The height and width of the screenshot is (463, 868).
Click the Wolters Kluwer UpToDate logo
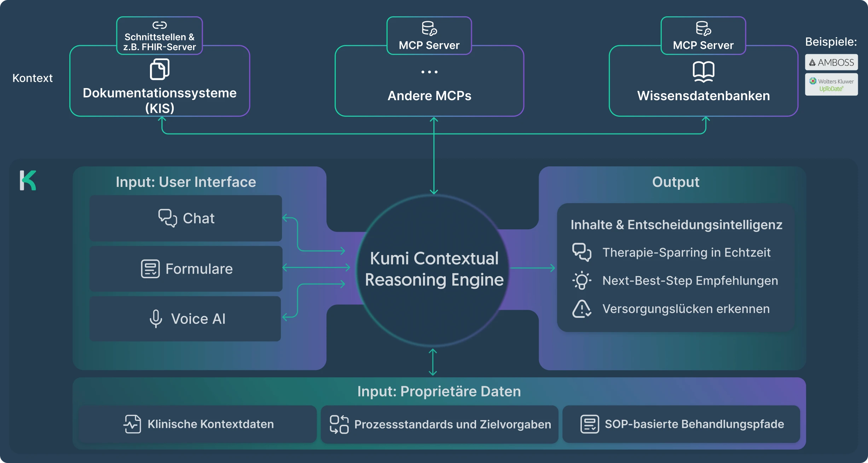[x=831, y=85]
